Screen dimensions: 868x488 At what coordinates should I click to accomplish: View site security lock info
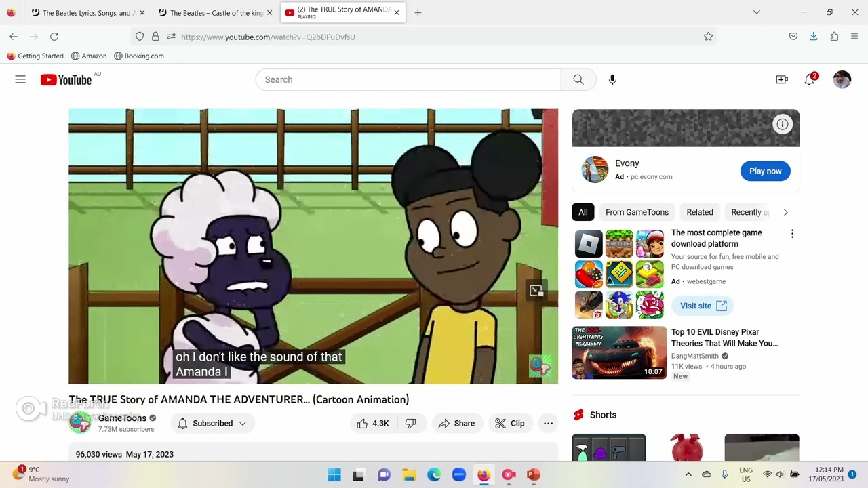click(x=155, y=37)
